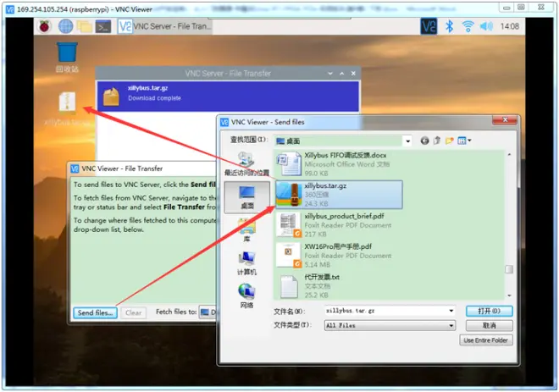Click the xillybus_product_brief PDF thumbnail
This screenshot has height=392, width=559.
click(289, 225)
